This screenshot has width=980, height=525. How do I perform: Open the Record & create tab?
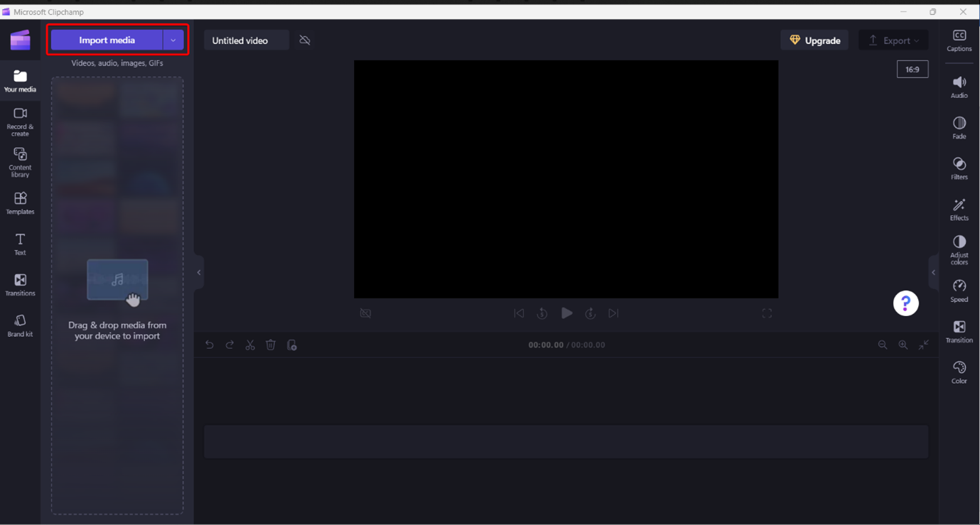point(20,122)
